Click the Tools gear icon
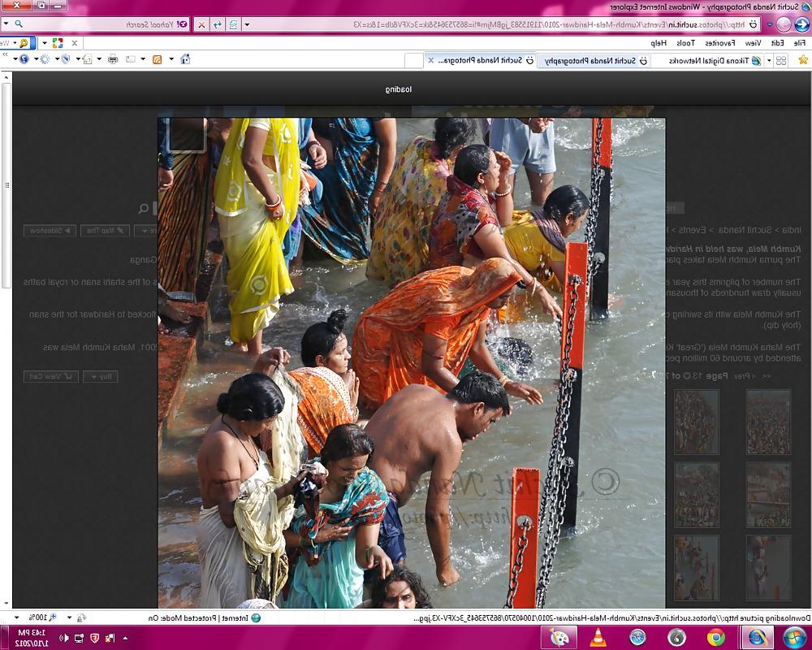The width and height of the screenshot is (812, 650). (45, 59)
